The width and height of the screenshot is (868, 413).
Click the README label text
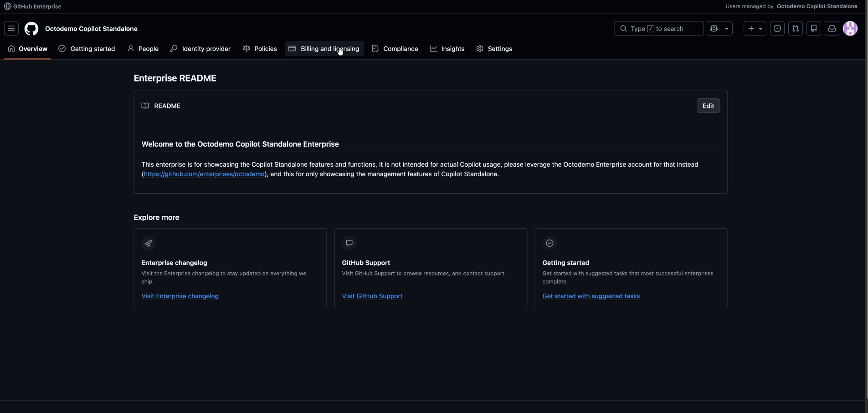pyautogui.click(x=167, y=106)
